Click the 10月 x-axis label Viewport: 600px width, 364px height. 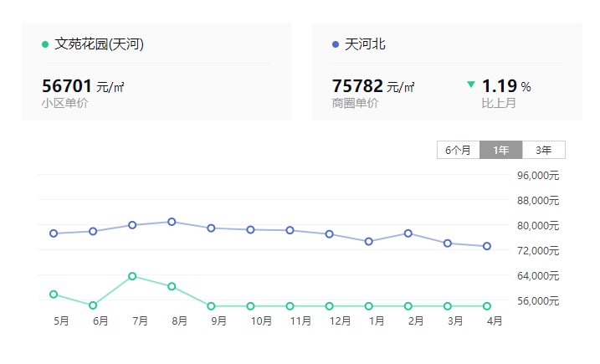[x=261, y=320]
